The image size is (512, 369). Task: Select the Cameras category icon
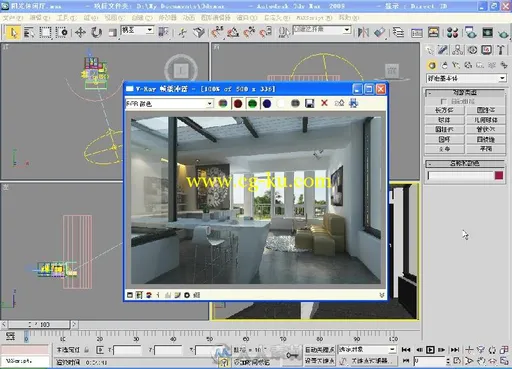click(468, 65)
